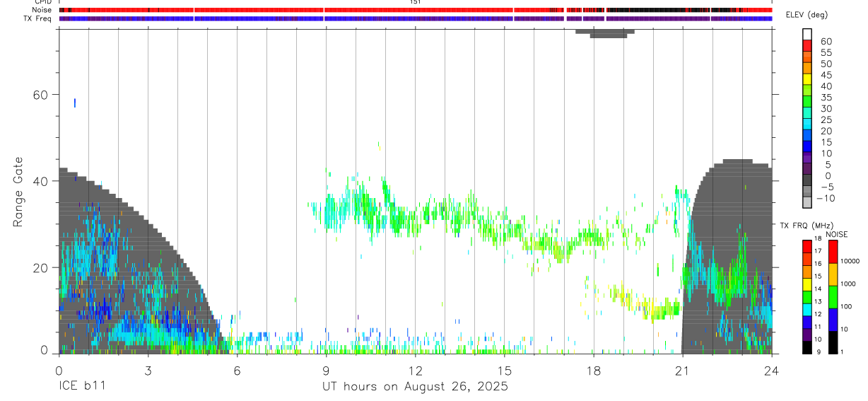868x401 pixels.
Task: Click the 14 value on TX FRQ scale
Action: coord(819,289)
